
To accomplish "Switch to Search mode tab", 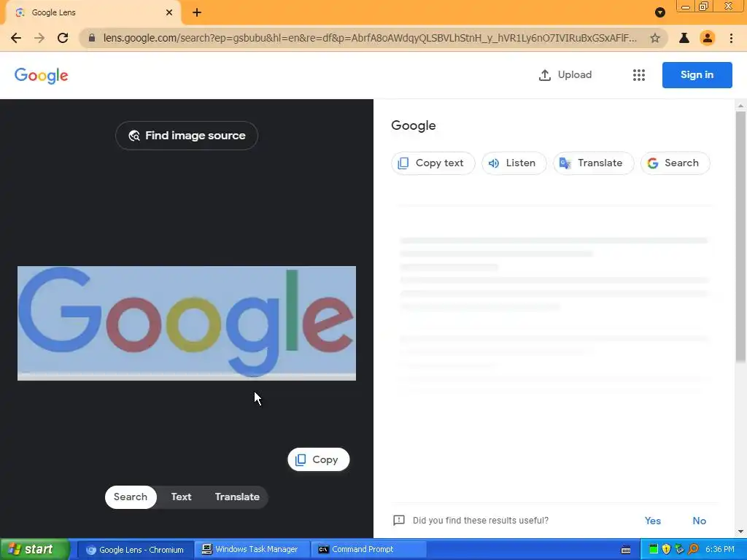I will tap(131, 497).
